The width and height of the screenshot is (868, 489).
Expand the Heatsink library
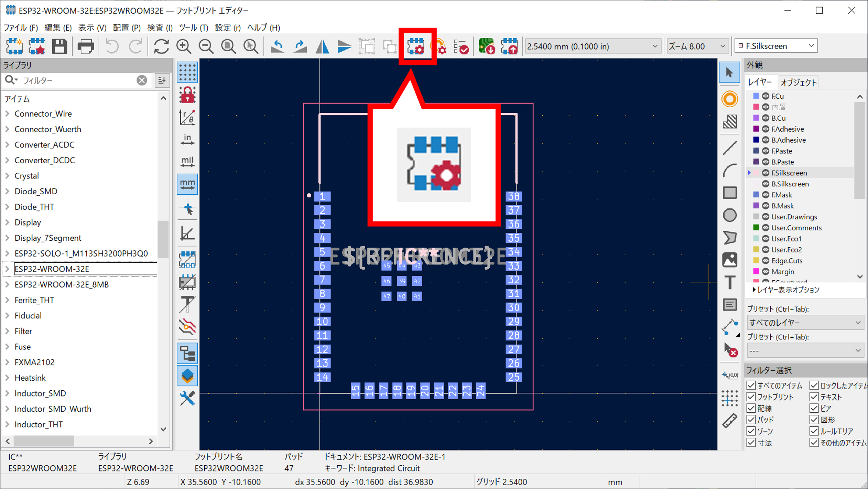click(x=7, y=378)
